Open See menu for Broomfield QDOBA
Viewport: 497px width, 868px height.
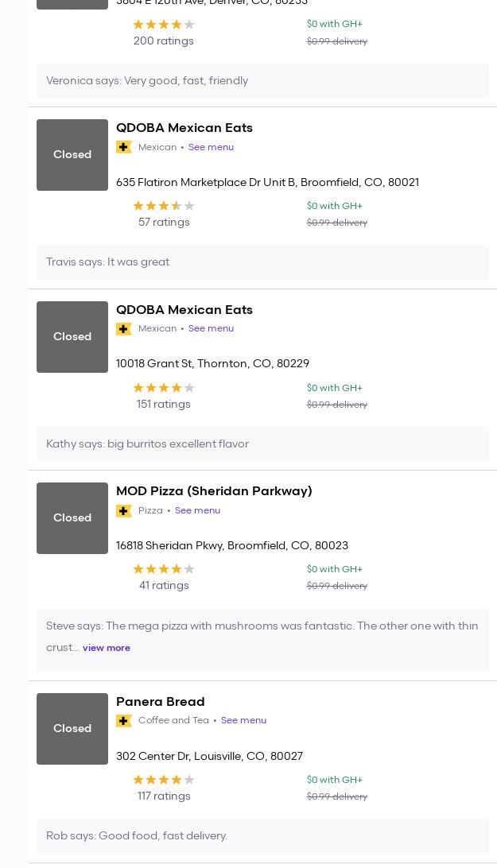[211, 147]
